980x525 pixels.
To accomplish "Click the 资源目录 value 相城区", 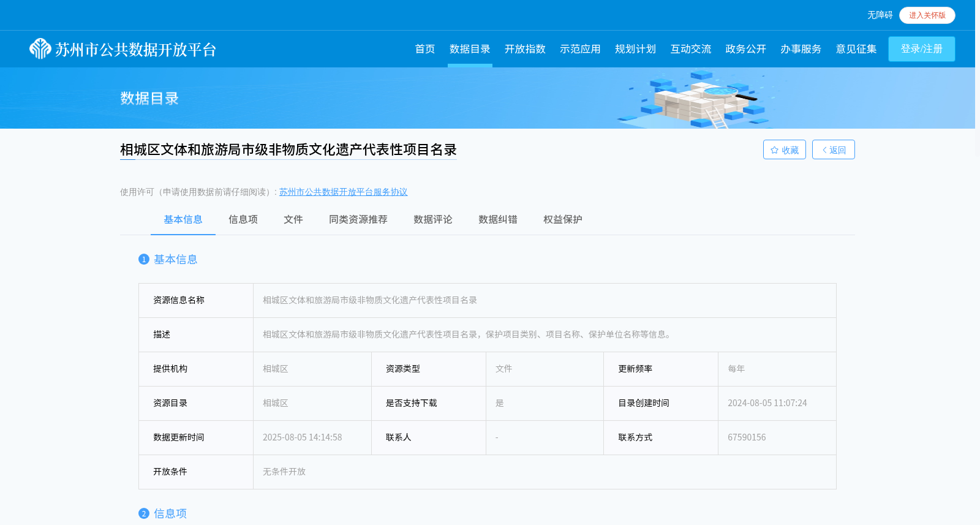I will (275, 403).
